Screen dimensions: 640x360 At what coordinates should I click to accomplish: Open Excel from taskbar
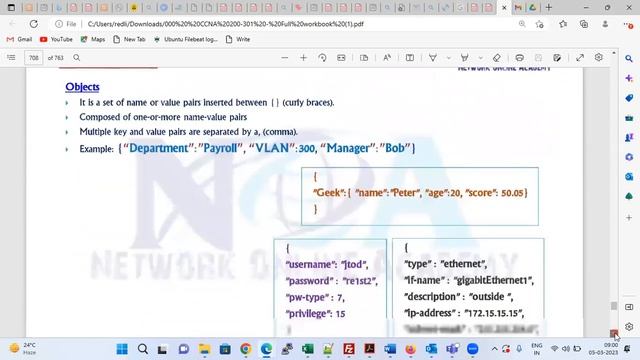[307, 349]
